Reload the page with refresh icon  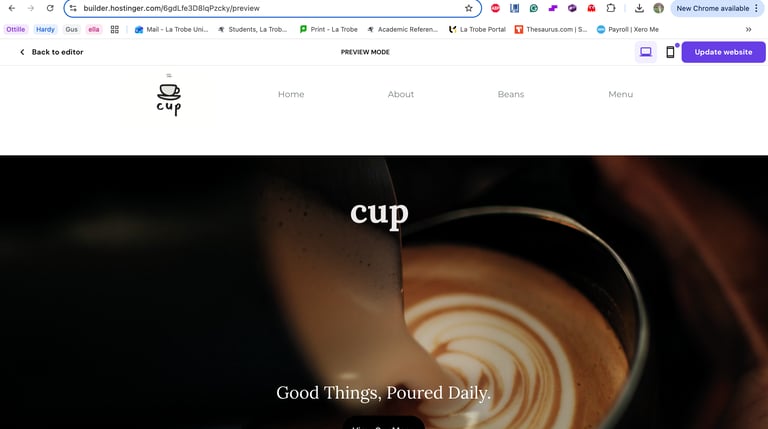[50, 8]
